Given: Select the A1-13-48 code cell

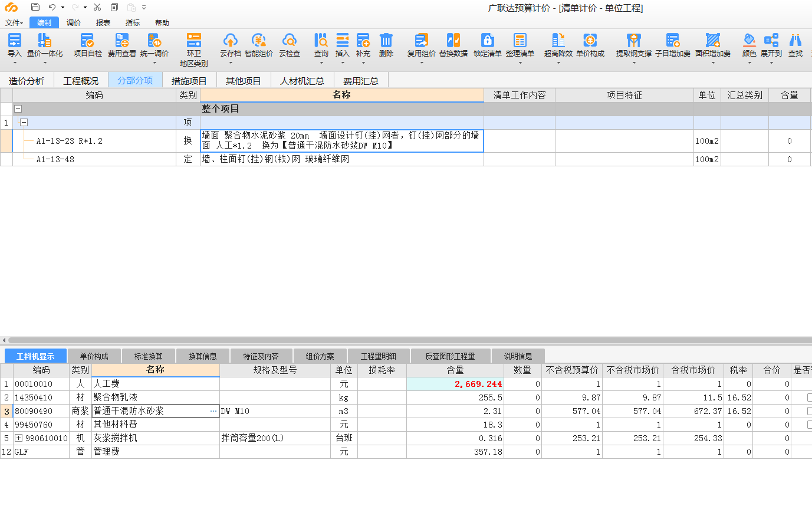Looking at the screenshot, I should click(94, 159).
